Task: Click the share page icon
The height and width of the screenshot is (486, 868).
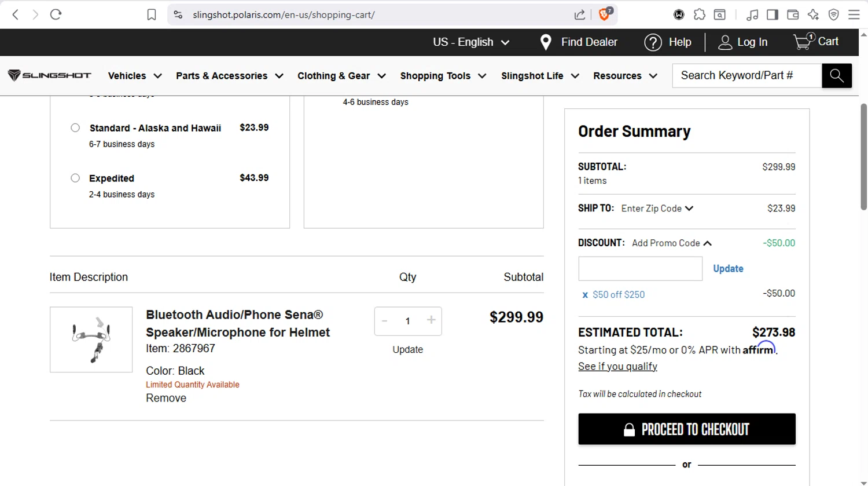Action: pyautogui.click(x=579, y=14)
